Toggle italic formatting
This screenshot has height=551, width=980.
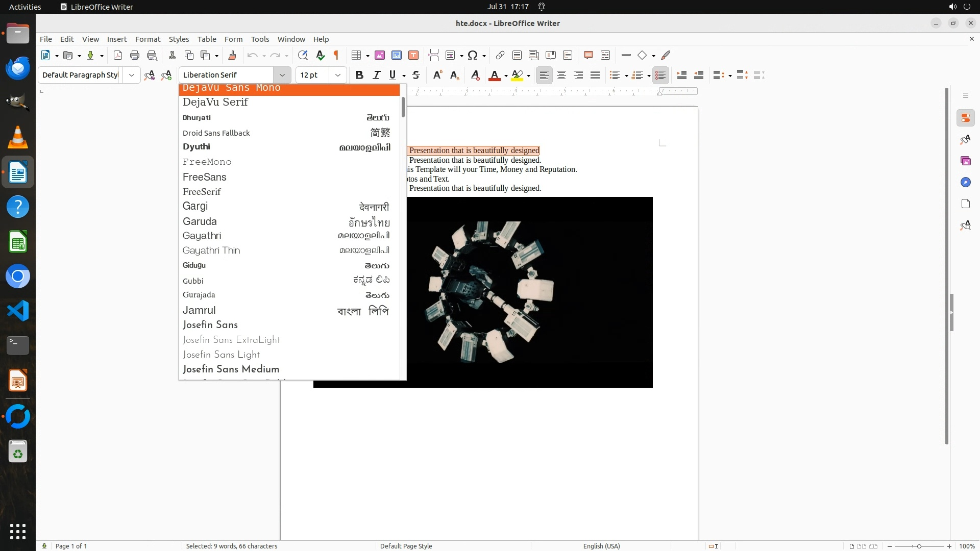[x=376, y=75]
